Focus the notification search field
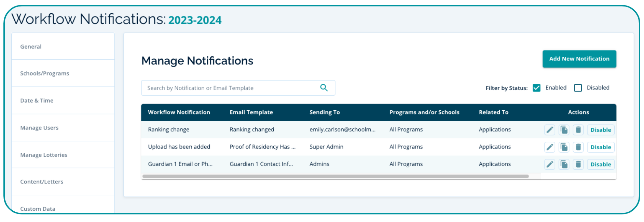The width and height of the screenshot is (644, 222). (x=229, y=88)
